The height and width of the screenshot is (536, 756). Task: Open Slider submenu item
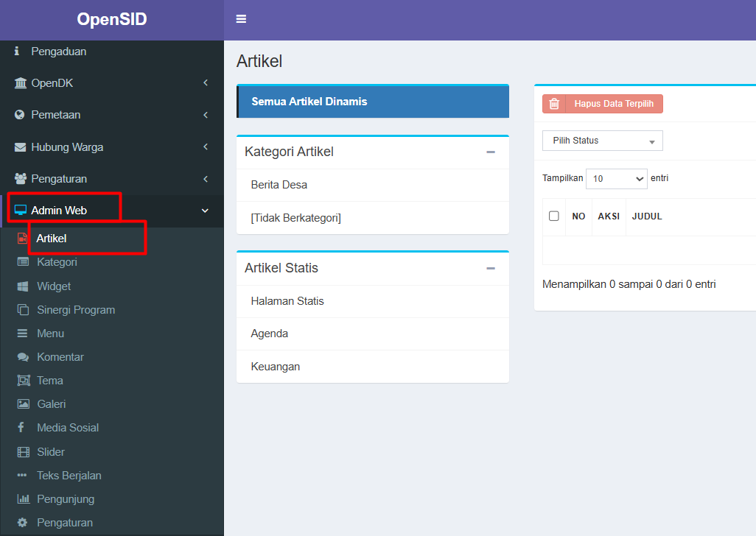51,452
